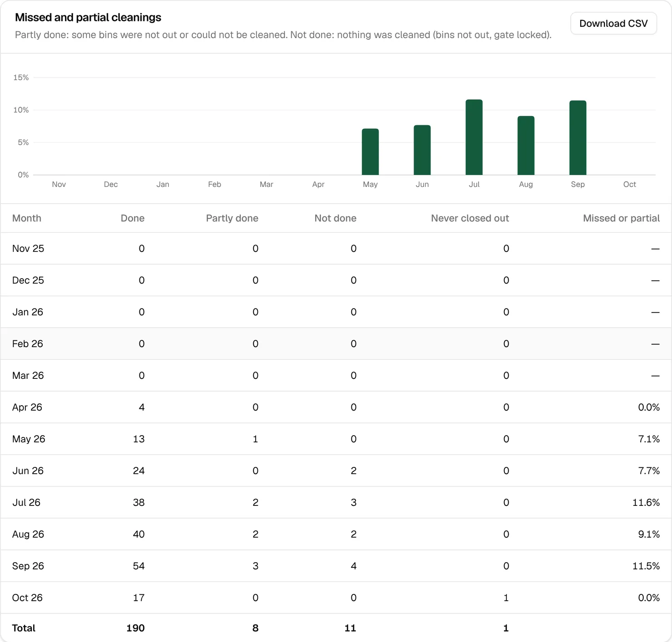Click the Month column header
The height and width of the screenshot is (642, 672).
click(27, 218)
